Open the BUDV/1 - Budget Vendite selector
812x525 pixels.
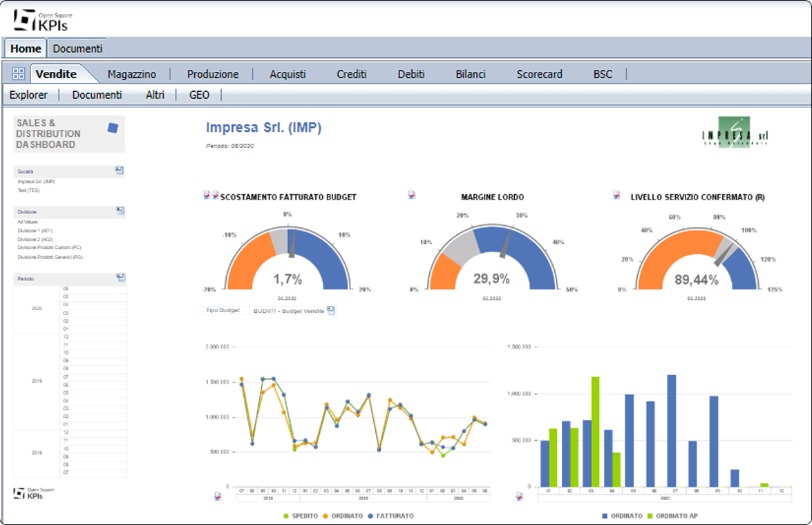pyautogui.click(x=288, y=311)
